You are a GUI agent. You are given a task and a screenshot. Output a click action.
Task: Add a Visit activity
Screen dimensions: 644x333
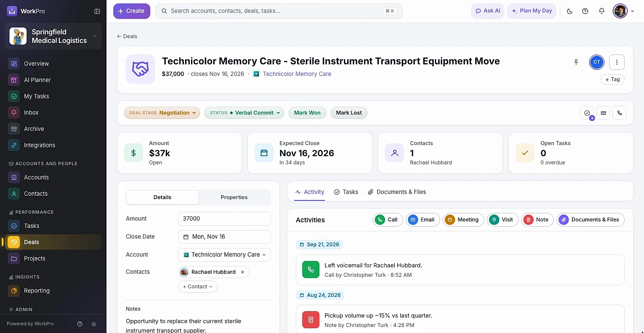[x=503, y=220]
